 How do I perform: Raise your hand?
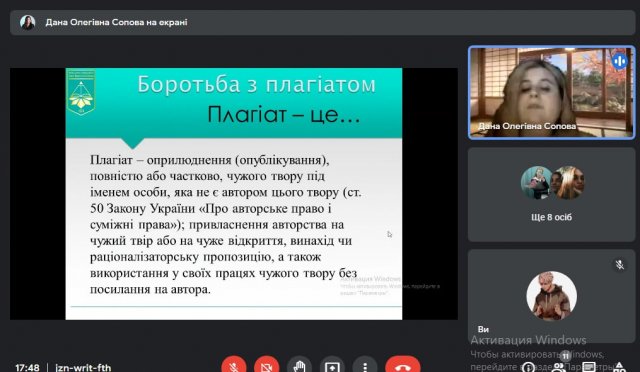(300, 366)
